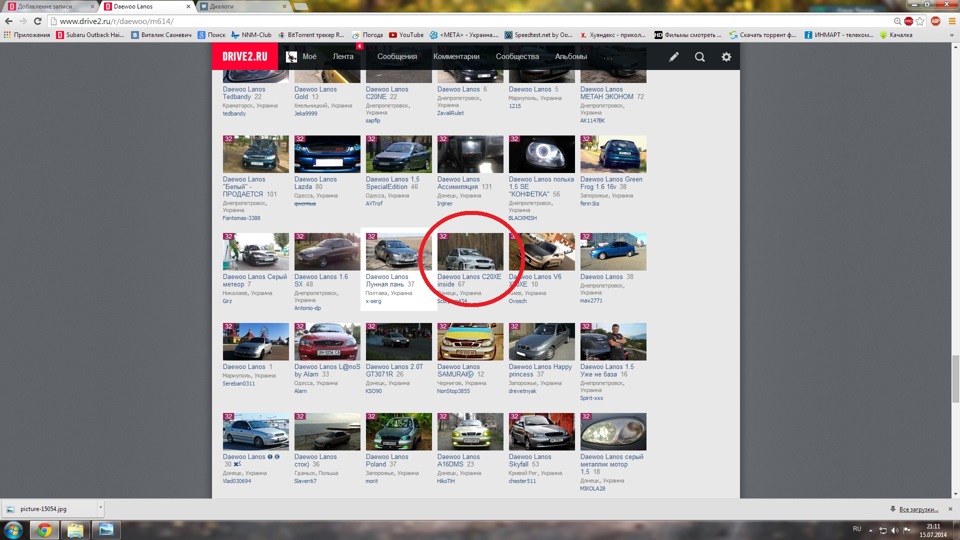This screenshot has width=960, height=540.
Task: Expand the picture-15054.jpg download options arrow
Action: point(100,508)
